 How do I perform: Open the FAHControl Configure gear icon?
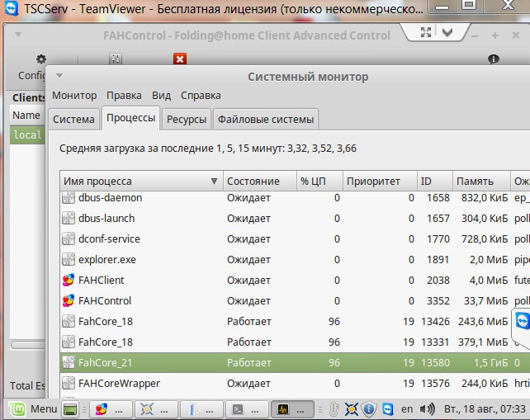41,59
